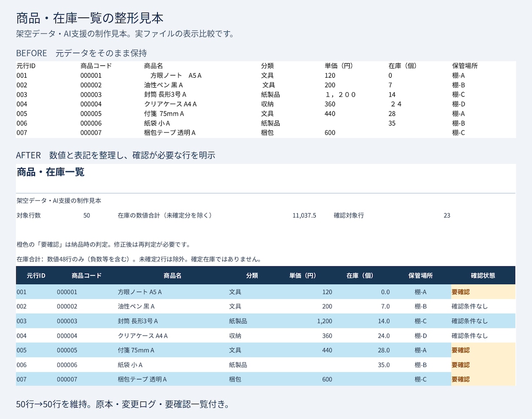Select the 要確認 status in row 006
Screen dimensions: 532x419
[x=460, y=364]
